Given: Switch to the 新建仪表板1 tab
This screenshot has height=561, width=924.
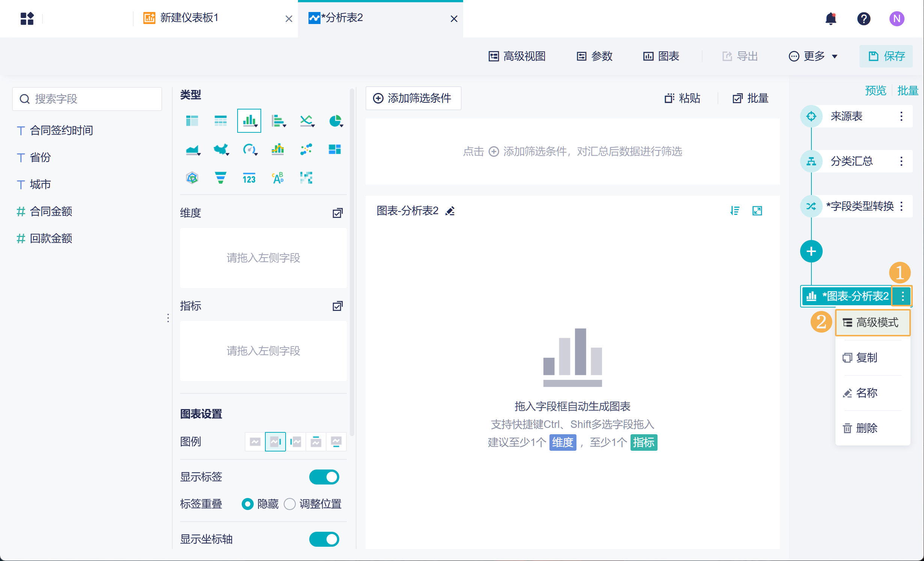Looking at the screenshot, I should click(189, 18).
